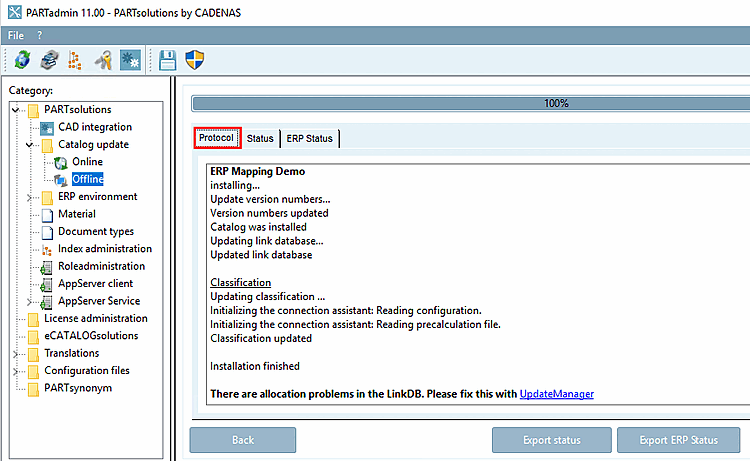Viewport: 750px width, 461px height.
Task: Select the Configuration files tree item
Action: point(87,371)
